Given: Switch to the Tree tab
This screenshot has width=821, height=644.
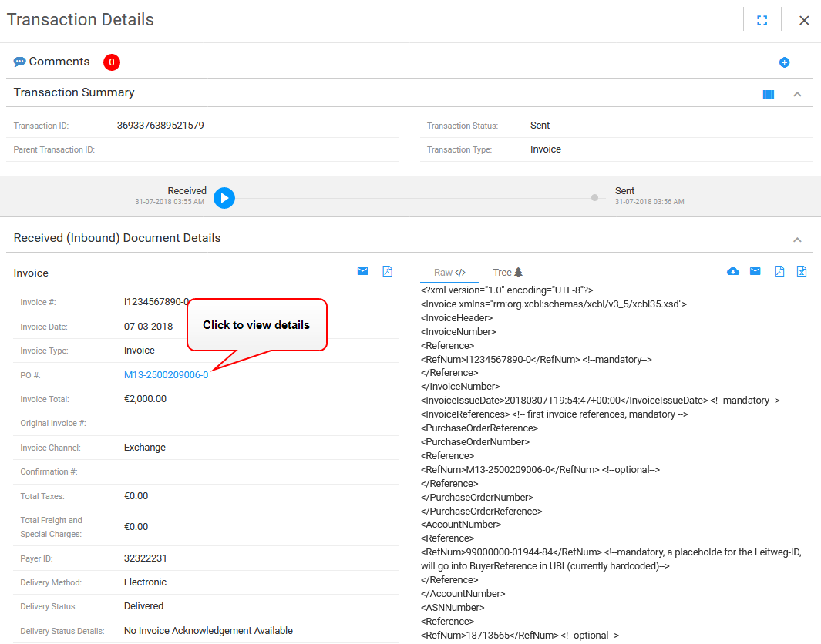Looking at the screenshot, I should pos(507,272).
